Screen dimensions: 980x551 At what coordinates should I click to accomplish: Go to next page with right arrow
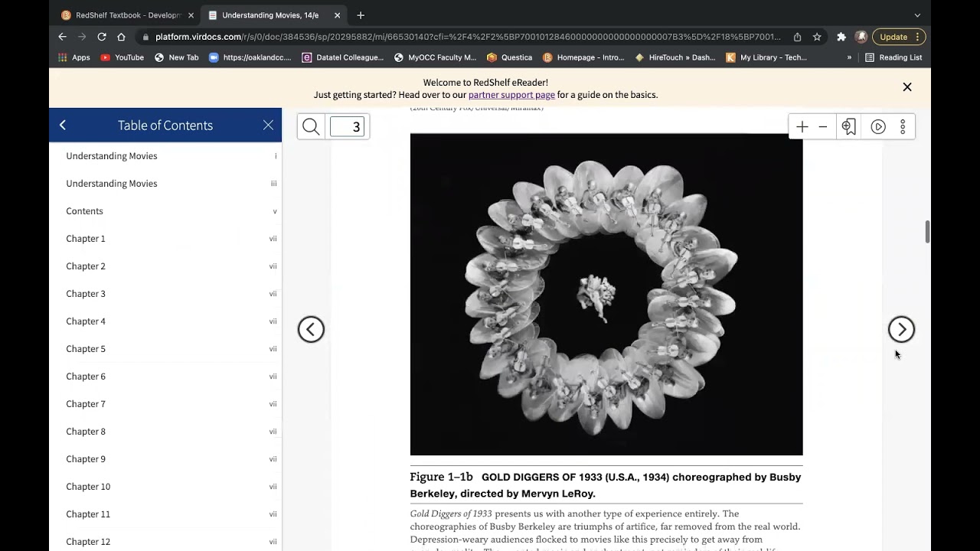tap(901, 329)
